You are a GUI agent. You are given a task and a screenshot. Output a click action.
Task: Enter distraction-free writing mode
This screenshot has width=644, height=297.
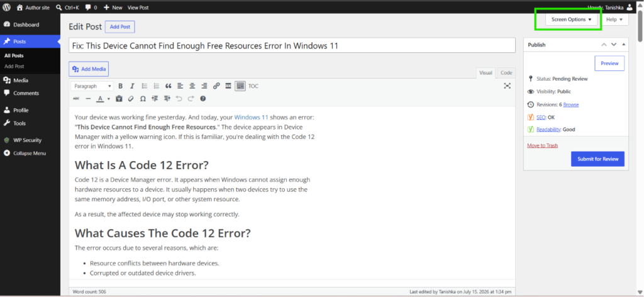[x=508, y=86]
